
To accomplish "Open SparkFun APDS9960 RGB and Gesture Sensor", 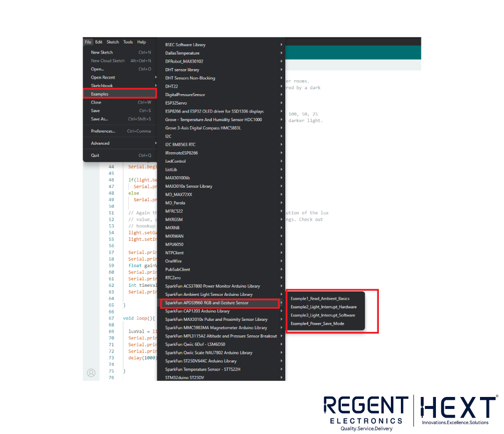I will pyautogui.click(x=221, y=303).
